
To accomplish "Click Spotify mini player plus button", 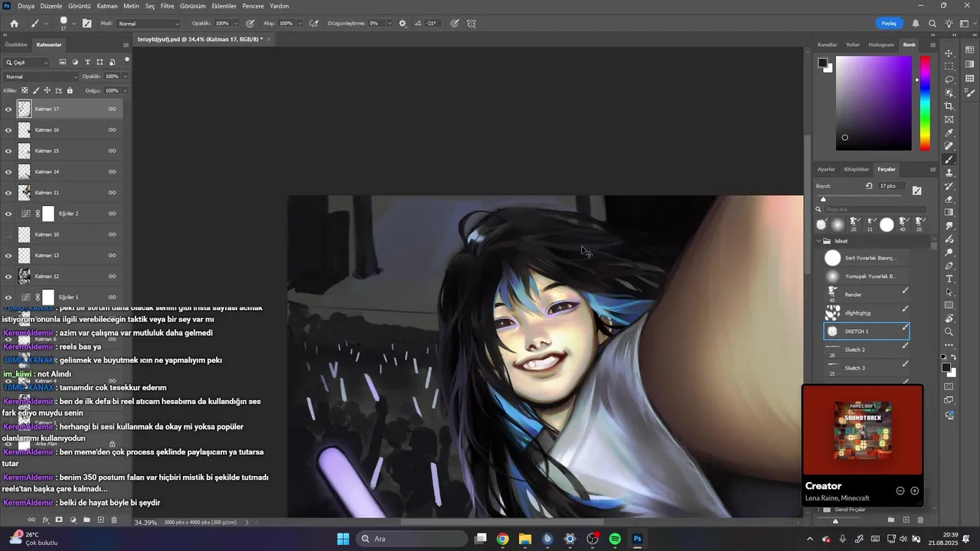I will click(914, 491).
